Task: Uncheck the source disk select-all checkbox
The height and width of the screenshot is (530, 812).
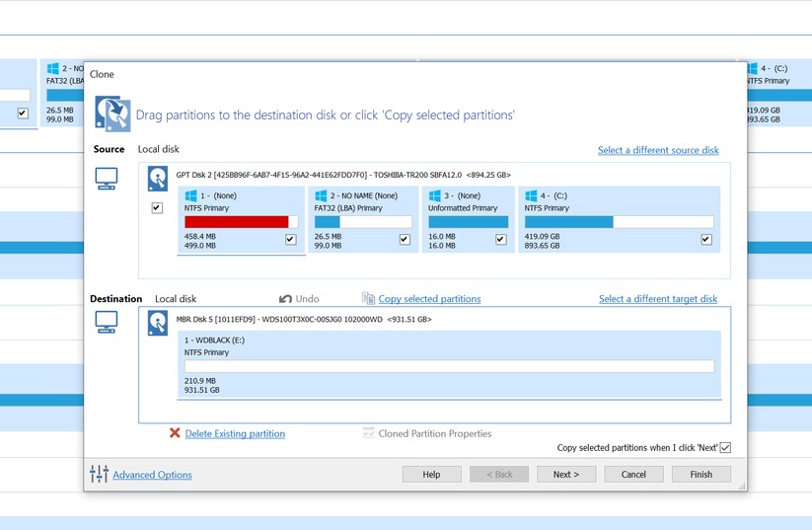Action: pyautogui.click(x=157, y=208)
